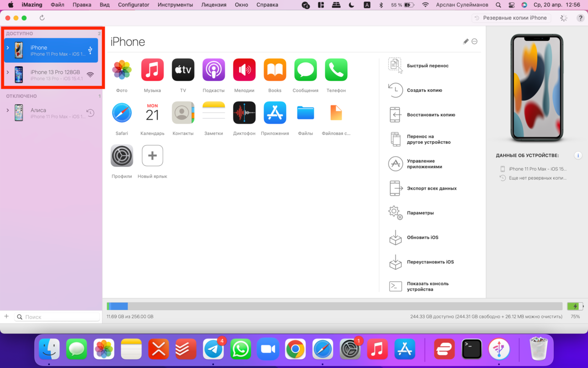
Task: Open the Профили profiles icon
Action: pos(122,156)
